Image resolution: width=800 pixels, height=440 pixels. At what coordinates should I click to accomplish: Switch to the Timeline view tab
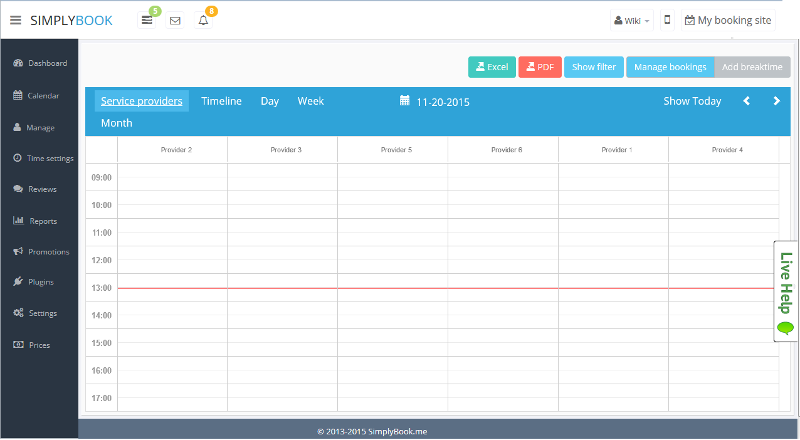pos(221,101)
